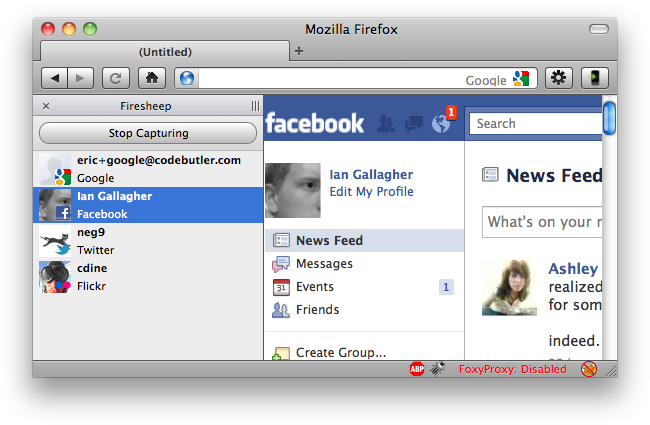650x425 pixels.
Task: Stop capturing sessions in Firesheep
Action: 148,133
